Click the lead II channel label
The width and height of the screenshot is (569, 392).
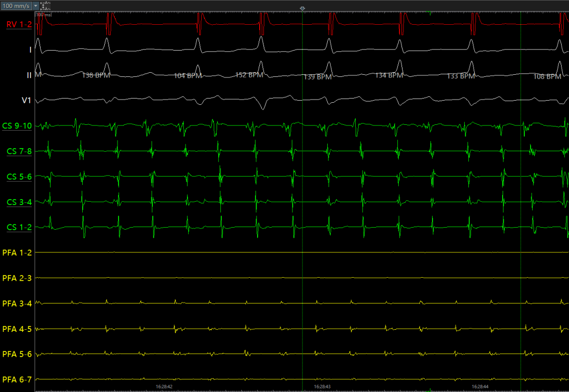(x=29, y=75)
